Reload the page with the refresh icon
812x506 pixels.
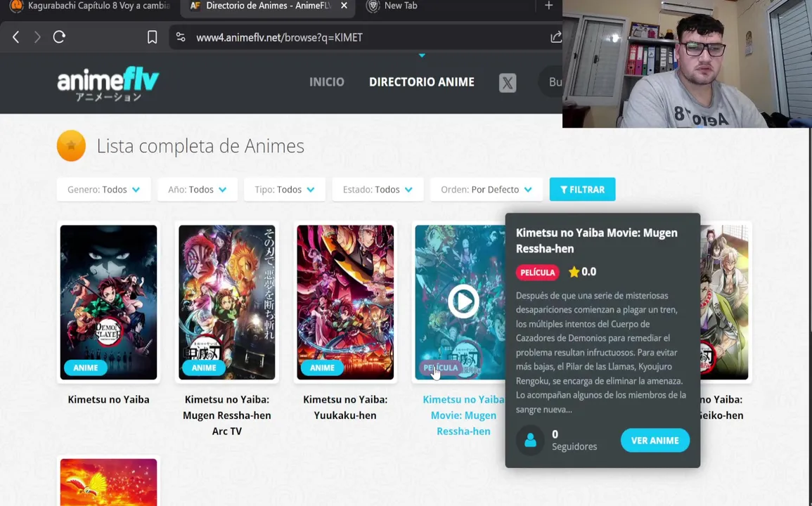point(59,37)
